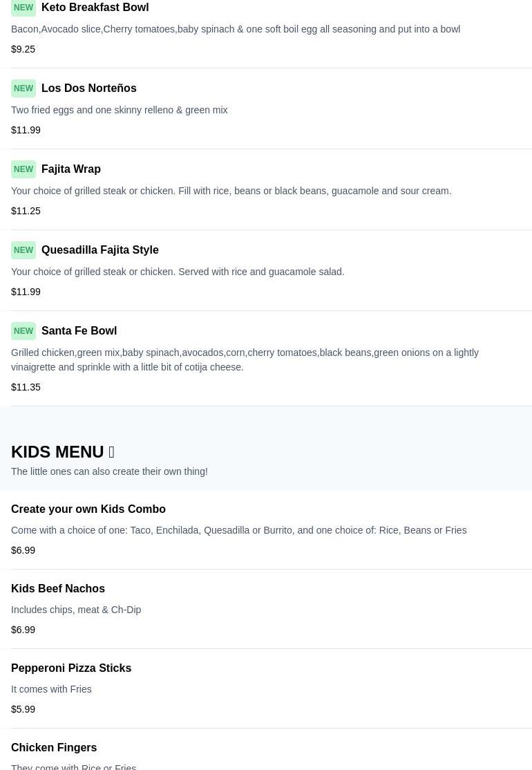Viewport: 532px width, 770px height.
Task: Select the Los Dos Norteños menu item
Action: 88,88
